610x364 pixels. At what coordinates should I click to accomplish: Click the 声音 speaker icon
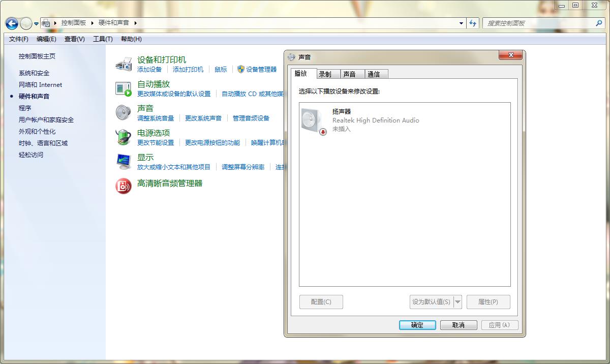tap(123, 113)
